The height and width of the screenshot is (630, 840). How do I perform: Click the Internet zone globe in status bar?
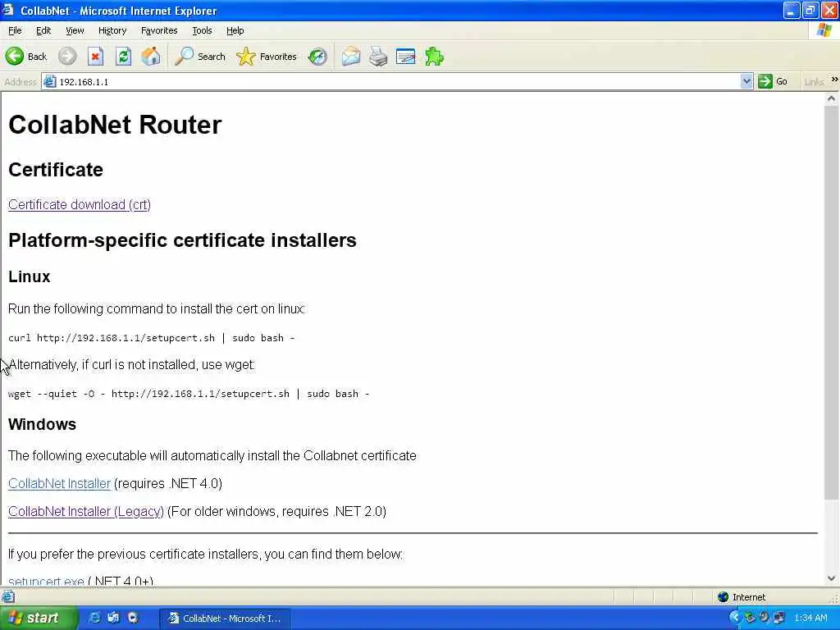point(724,597)
